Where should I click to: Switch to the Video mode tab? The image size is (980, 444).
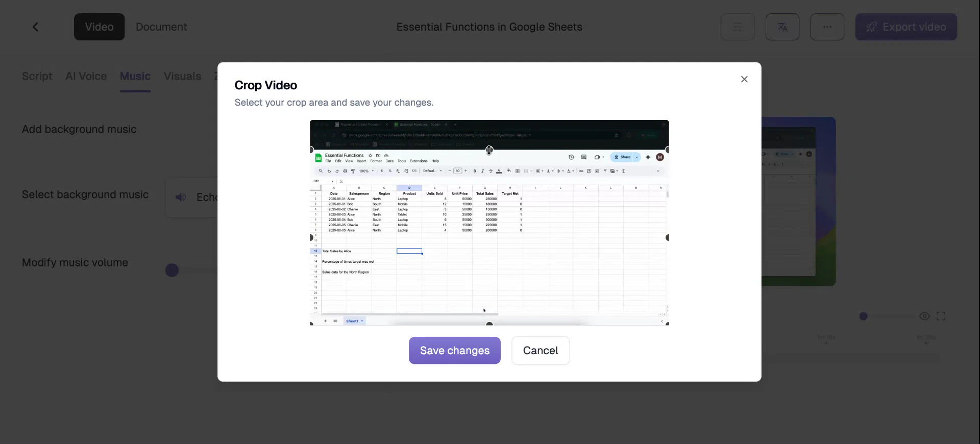coord(99,27)
